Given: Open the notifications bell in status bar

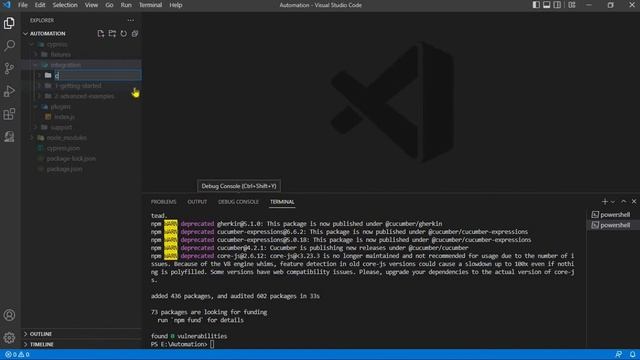Looking at the screenshot, I should click(x=632, y=354).
